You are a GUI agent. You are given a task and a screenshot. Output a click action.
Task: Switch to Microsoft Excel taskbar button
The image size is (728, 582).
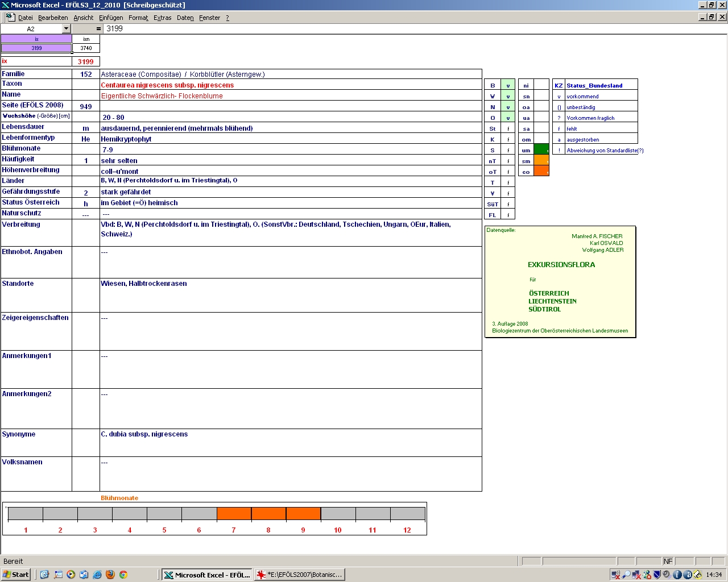[x=207, y=575]
